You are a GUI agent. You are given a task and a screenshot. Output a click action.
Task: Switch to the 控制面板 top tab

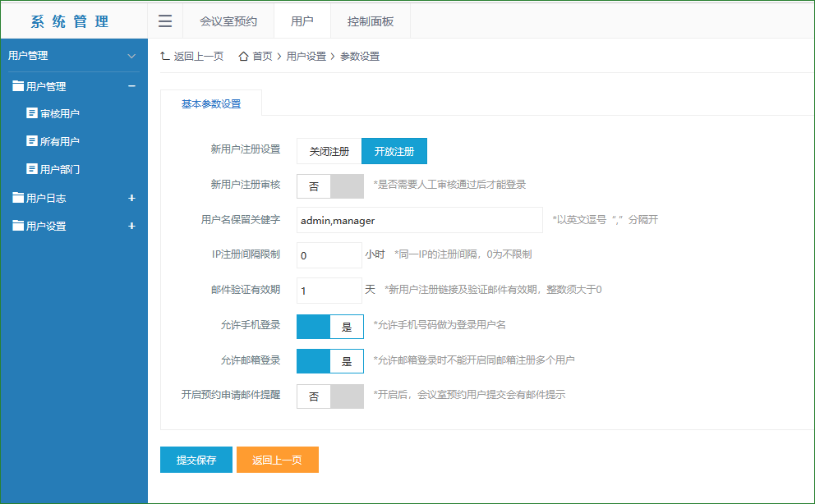(x=370, y=21)
